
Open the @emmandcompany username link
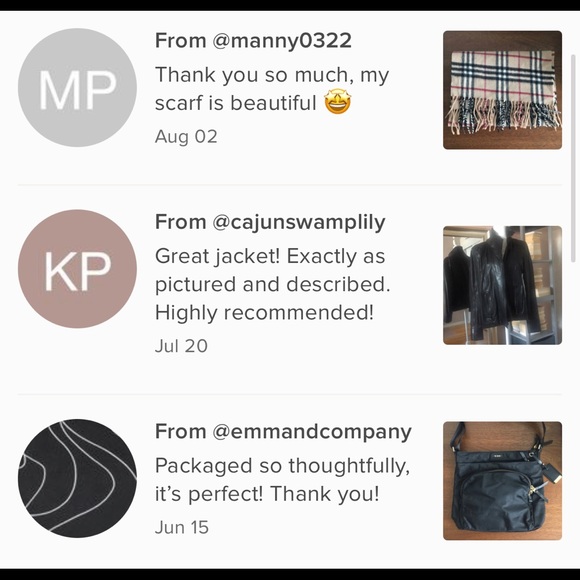(x=312, y=432)
